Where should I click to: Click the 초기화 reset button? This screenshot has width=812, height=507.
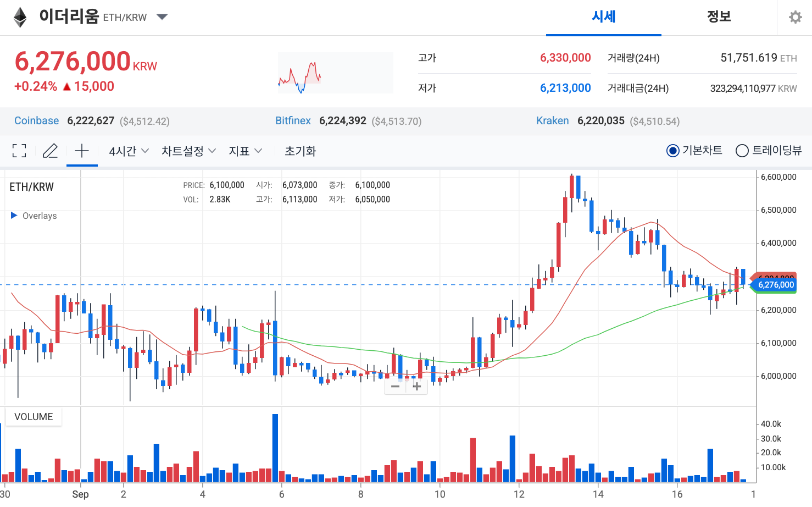tap(300, 150)
